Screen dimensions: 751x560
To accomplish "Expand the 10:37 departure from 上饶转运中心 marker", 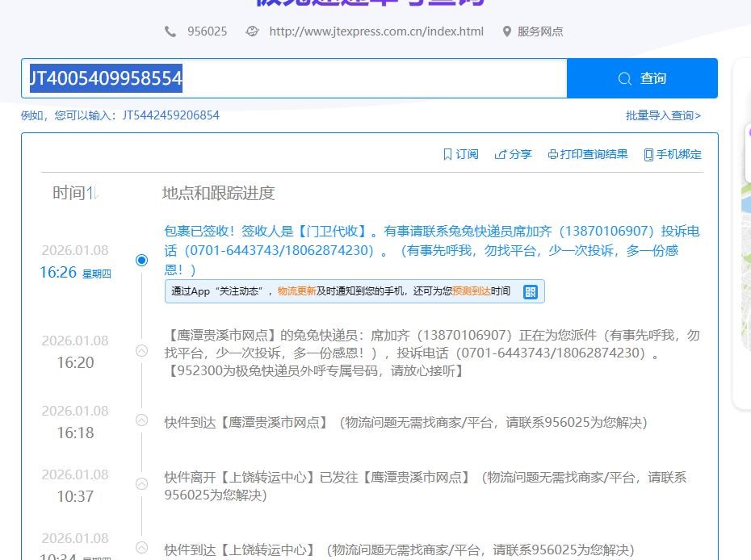I will [x=142, y=484].
